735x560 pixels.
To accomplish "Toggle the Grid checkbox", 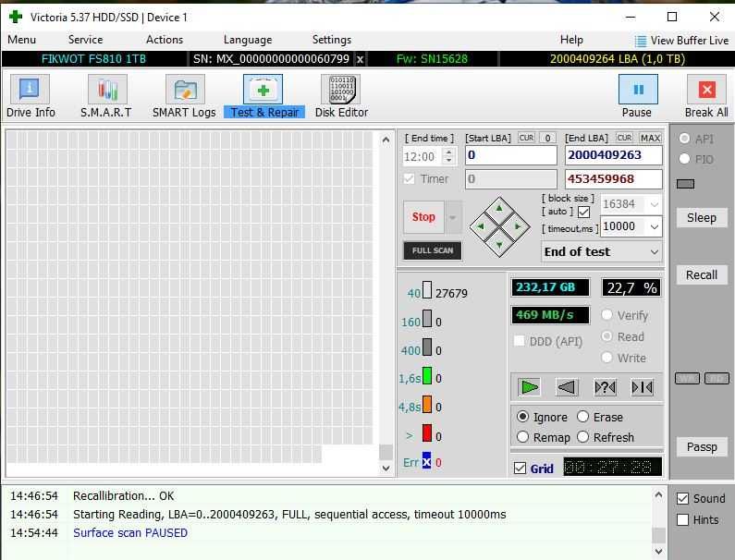I will point(520,468).
